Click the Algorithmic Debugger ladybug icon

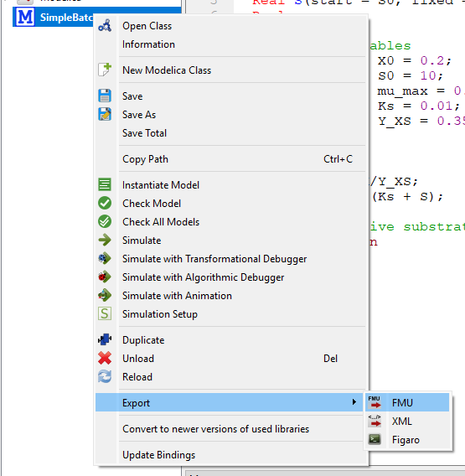[105, 277]
